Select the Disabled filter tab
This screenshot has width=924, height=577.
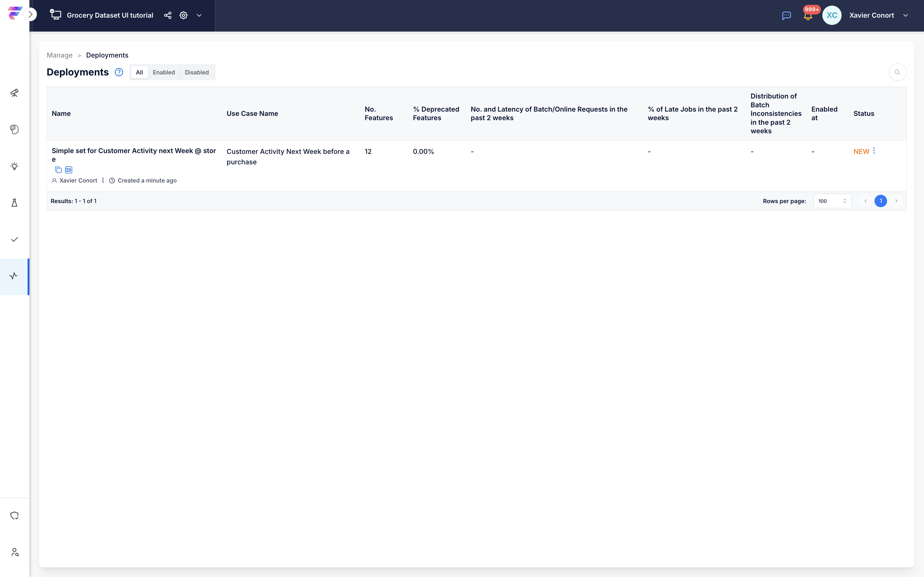(197, 72)
